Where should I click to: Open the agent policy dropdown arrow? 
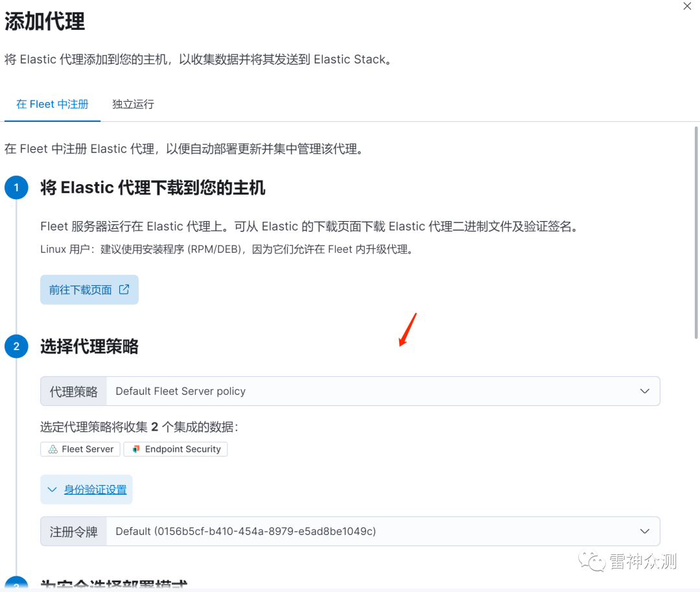click(x=645, y=391)
